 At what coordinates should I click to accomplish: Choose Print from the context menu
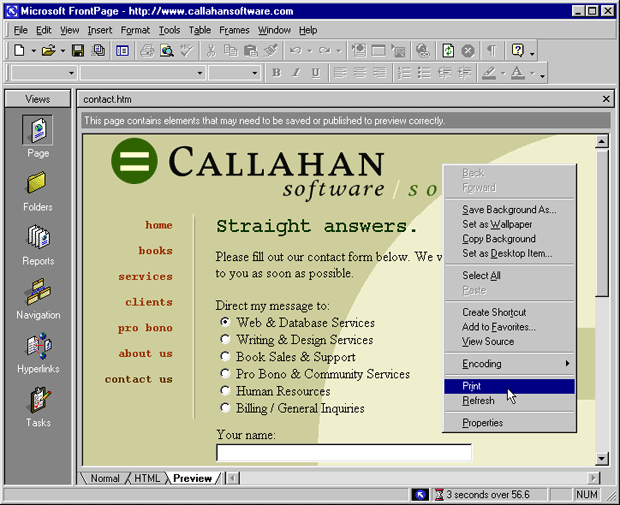[x=471, y=386]
